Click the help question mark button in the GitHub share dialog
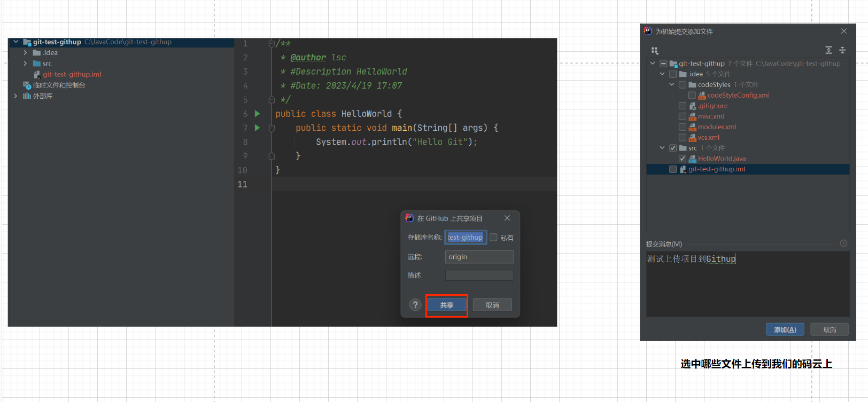The width and height of the screenshot is (868, 402). tap(415, 305)
